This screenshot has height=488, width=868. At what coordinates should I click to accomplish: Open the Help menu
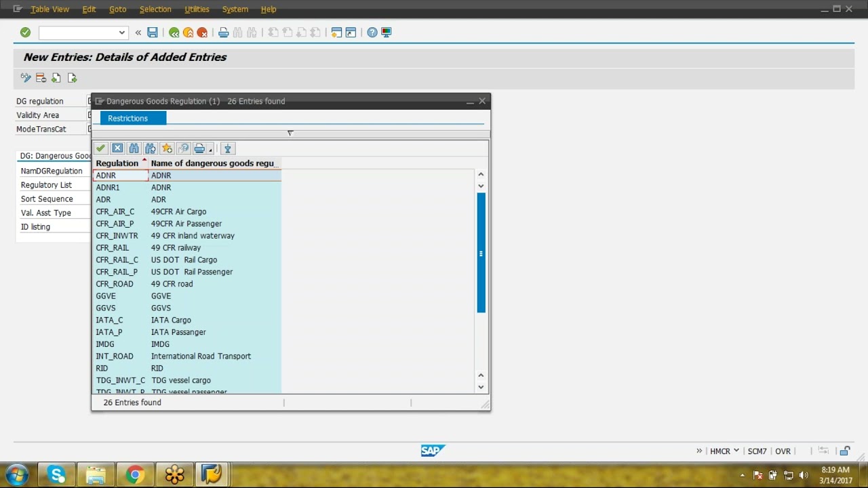(x=269, y=9)
